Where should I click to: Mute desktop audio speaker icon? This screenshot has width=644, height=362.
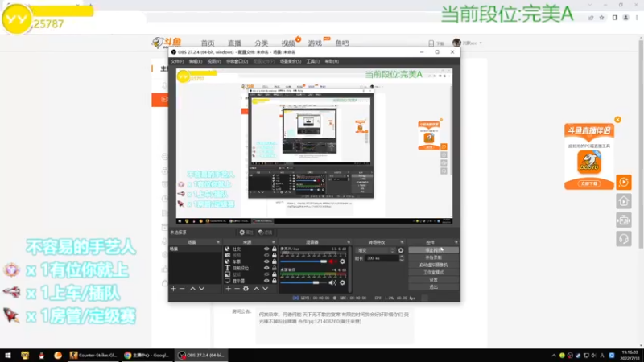click(332, 282)
